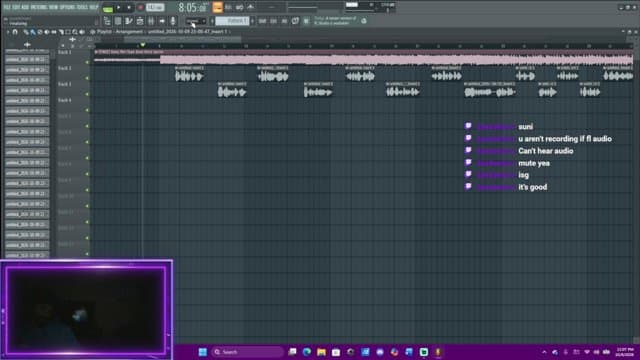Click the green playhead marker on timeline

pyautogui.click(x=142, y=44)
